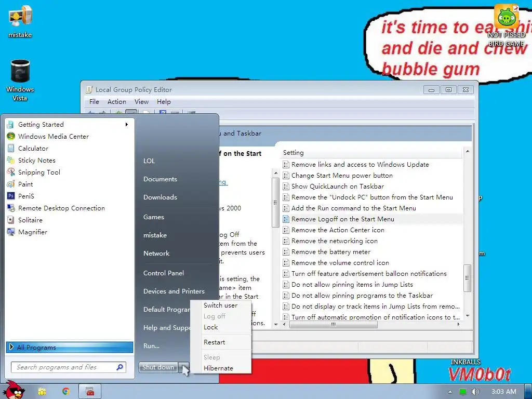Screen dimensions: 532x399
Task: Open Getting Started from Start menu
Action: (x=69, y=125)
